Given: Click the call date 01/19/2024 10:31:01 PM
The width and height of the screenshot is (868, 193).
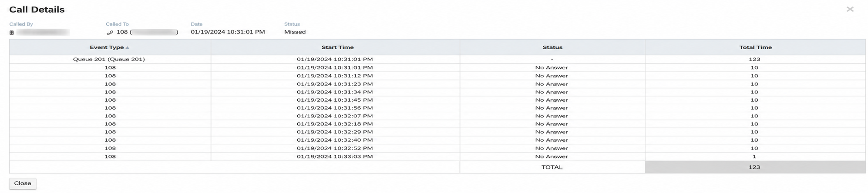Looking at the screenshot, I should (228, 32).
